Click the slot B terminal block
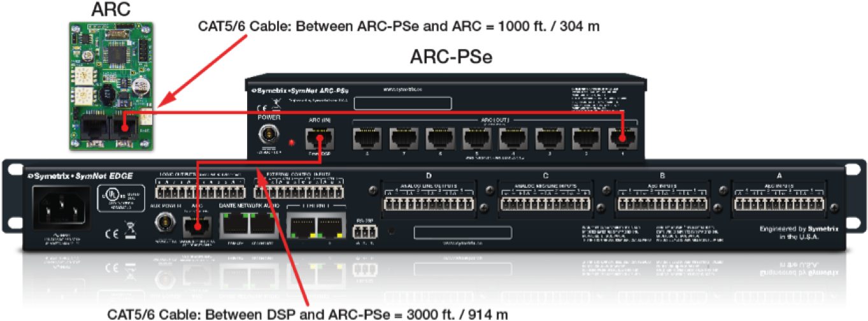 click(662, 204)
